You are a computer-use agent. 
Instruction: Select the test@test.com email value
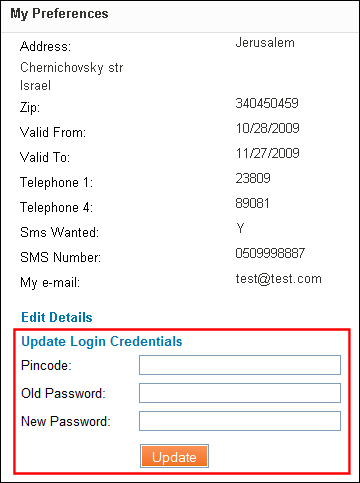click(279, 278)
